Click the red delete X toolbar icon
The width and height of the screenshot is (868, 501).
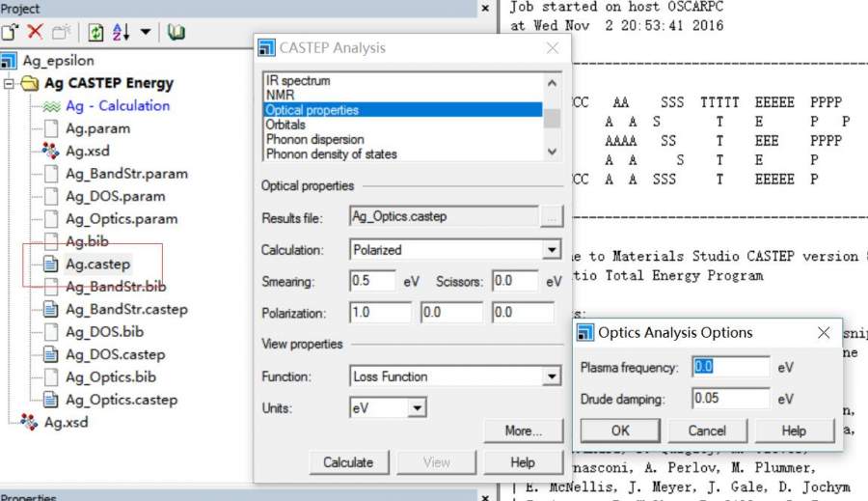pyautogui.click(x=35, y=32)
